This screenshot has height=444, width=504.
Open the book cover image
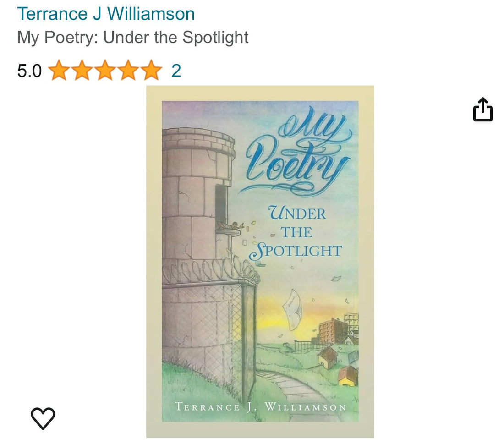pyautogui.click(x=260, y=261)
